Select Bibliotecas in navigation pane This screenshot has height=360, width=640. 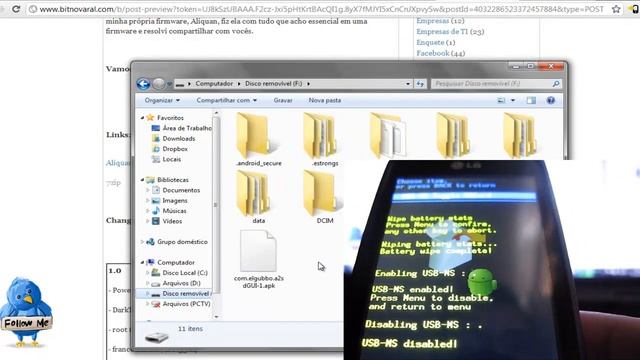click(173, 180)
